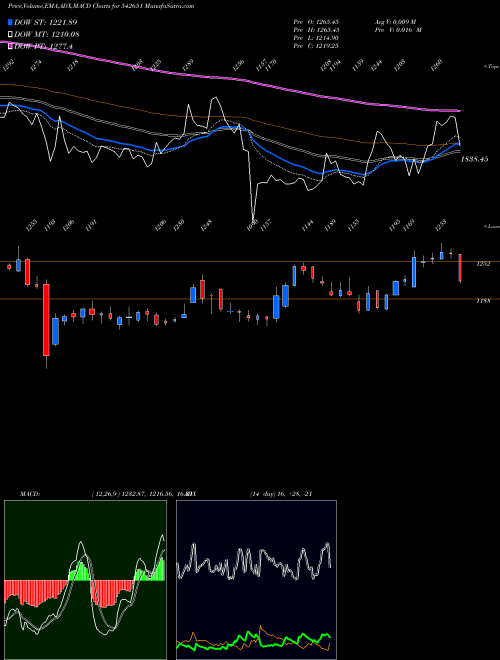Click the 1338.45 price label beside EMA chart
The height and width of the screenshot is (660, 500).
pyautogui.click(x=474, y=159)
